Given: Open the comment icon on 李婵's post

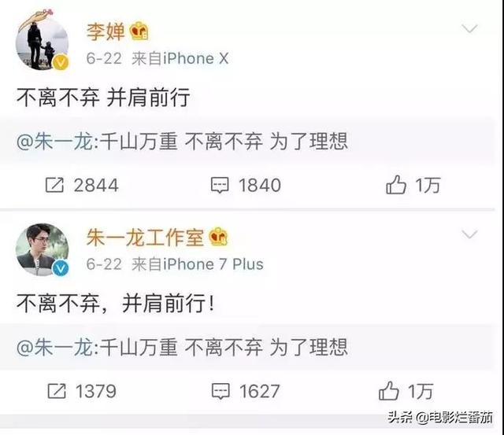Looking at the screenshot, I should pos(220,185).
